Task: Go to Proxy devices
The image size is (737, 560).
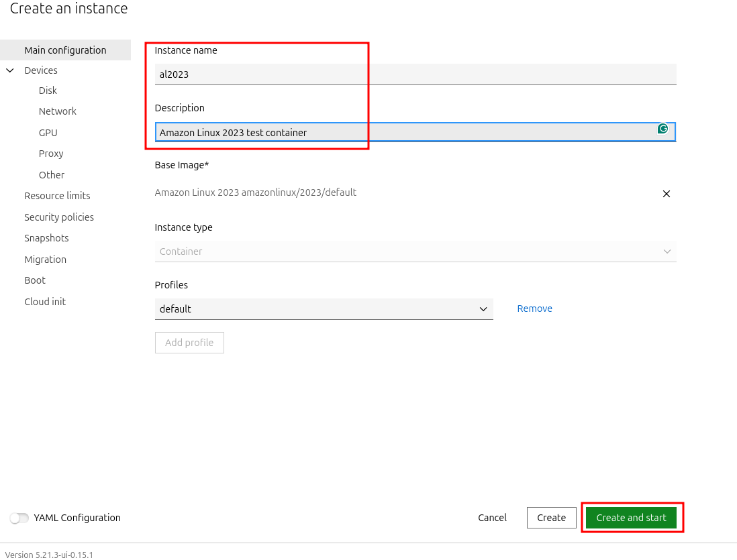Action: (51, 154)
